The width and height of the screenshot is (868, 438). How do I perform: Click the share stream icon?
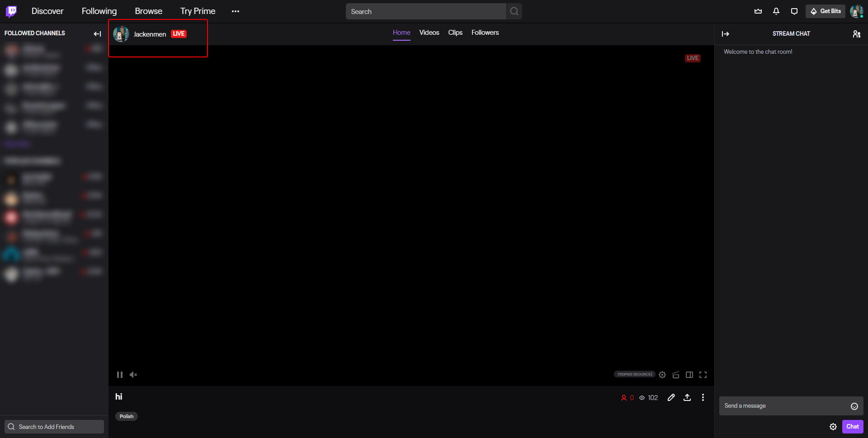687,397
